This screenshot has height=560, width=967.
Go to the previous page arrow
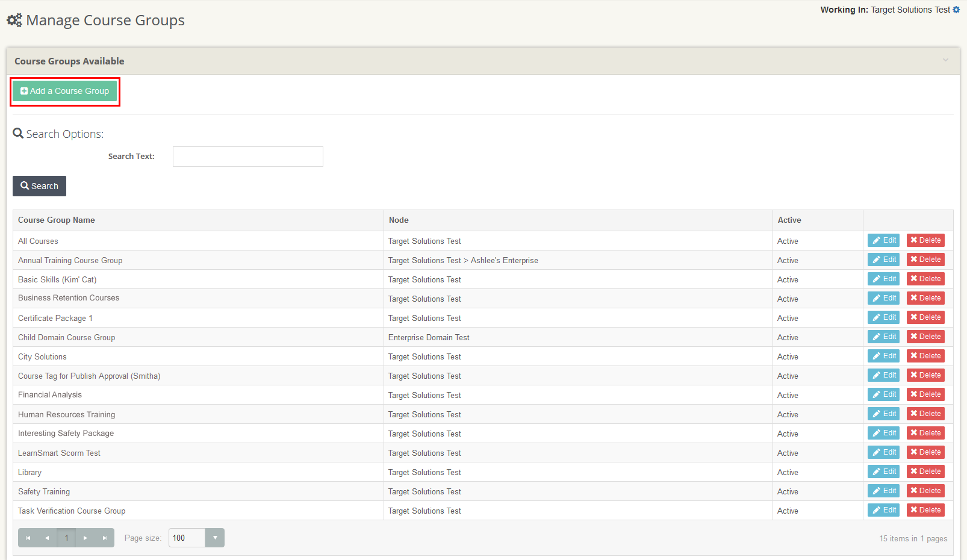click(47, 538)
